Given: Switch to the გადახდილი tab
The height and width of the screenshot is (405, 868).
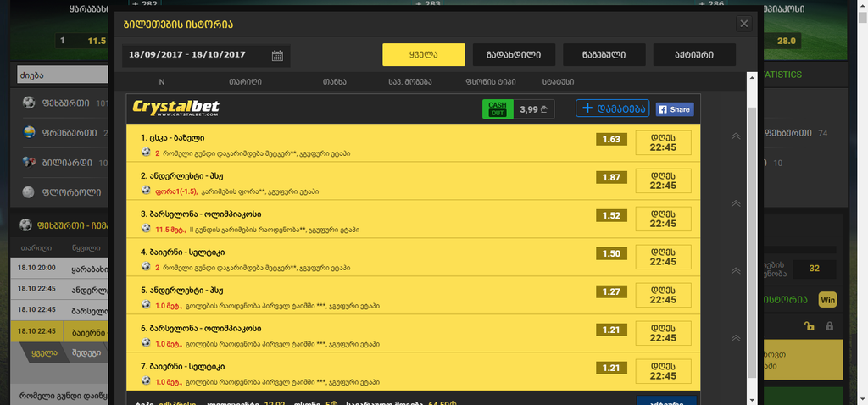Looking at the screenshot, I should coord(514,55).
